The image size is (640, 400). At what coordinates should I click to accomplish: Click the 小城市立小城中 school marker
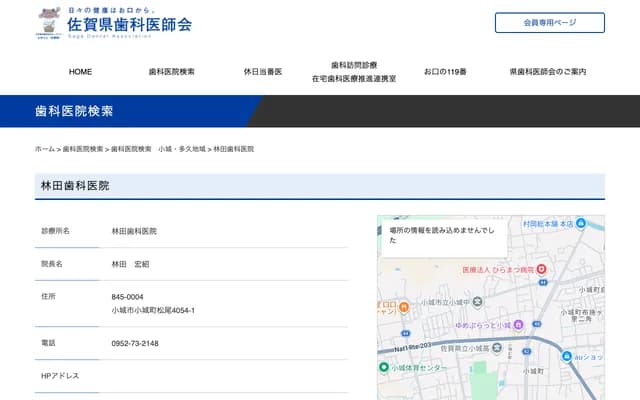click(x=478, y=301)
